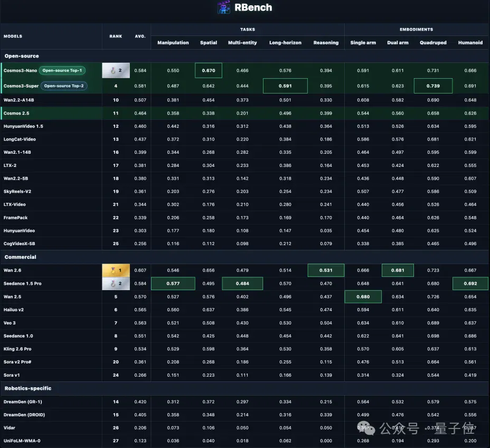Click the silver medal icon in Cosmos3-Nano row

(x=113, y=71)
